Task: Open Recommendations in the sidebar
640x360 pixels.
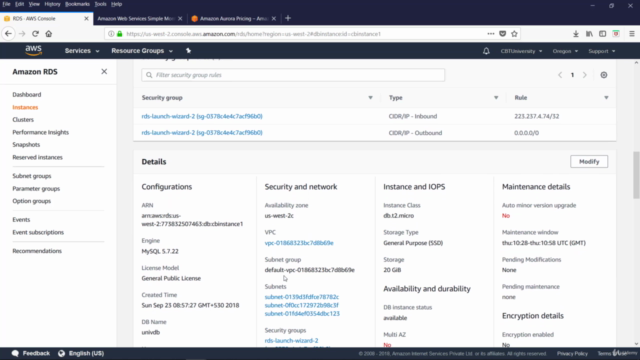Action: (x=37, y=251)
